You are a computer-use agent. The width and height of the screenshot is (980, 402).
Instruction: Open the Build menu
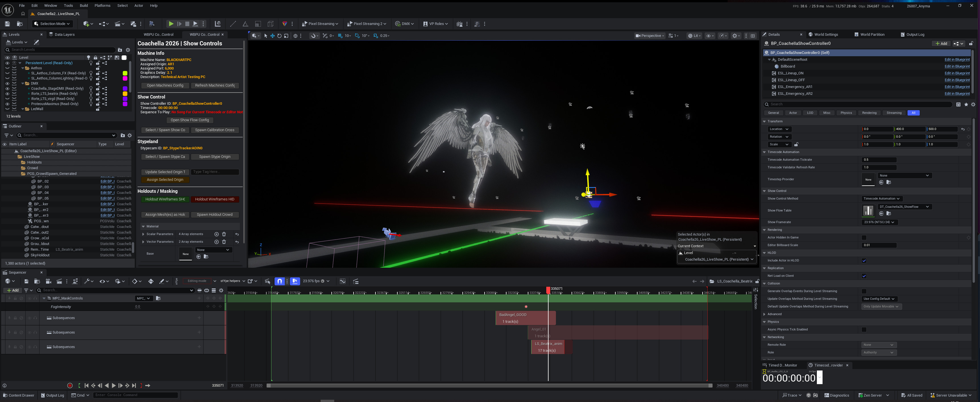point(84,6)
